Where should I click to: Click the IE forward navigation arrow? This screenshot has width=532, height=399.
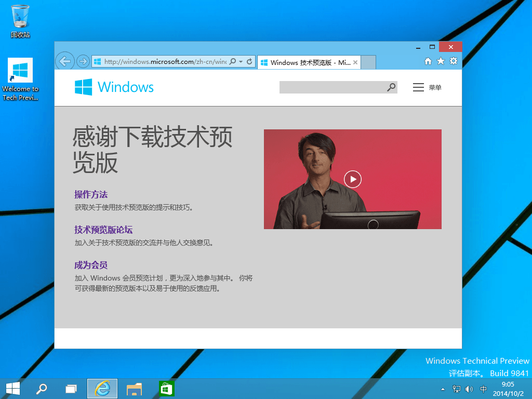click(x=83, y=61)
